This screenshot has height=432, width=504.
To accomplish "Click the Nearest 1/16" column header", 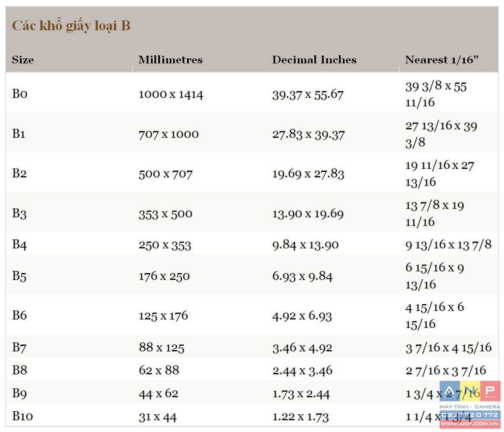I will point(442,60).
